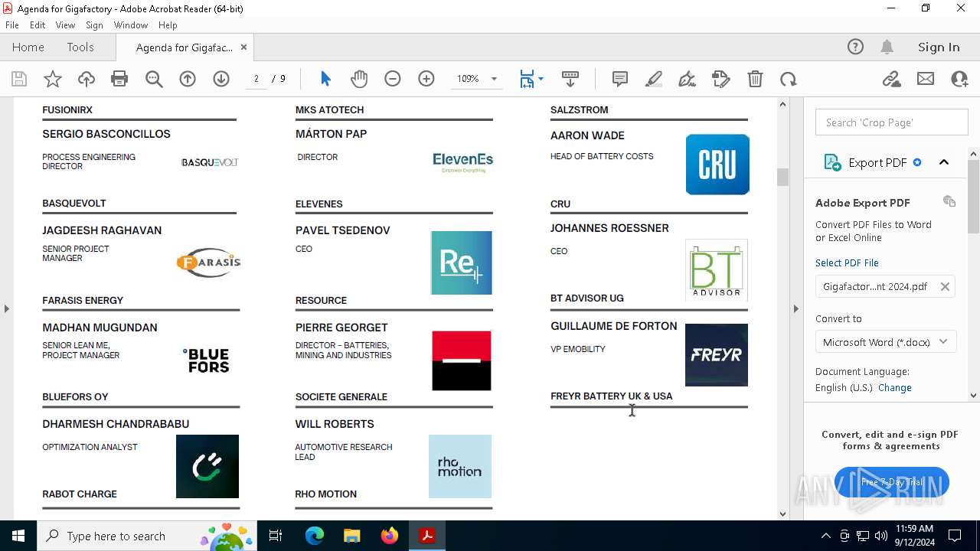Open Microsoft Edge from the taskbar
The height and width of the screenshot is (551, 980).
point(315,536)
